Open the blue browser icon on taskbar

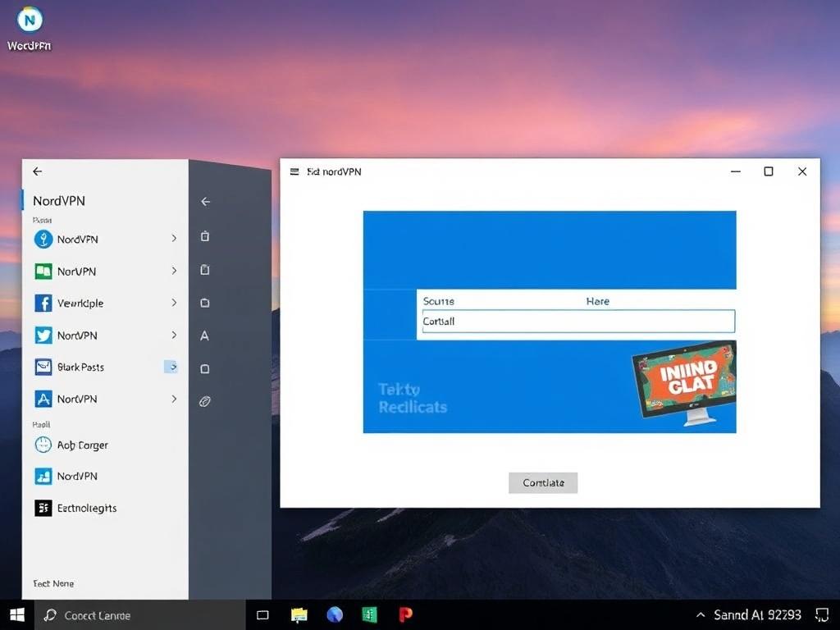(x=335, y=614)
